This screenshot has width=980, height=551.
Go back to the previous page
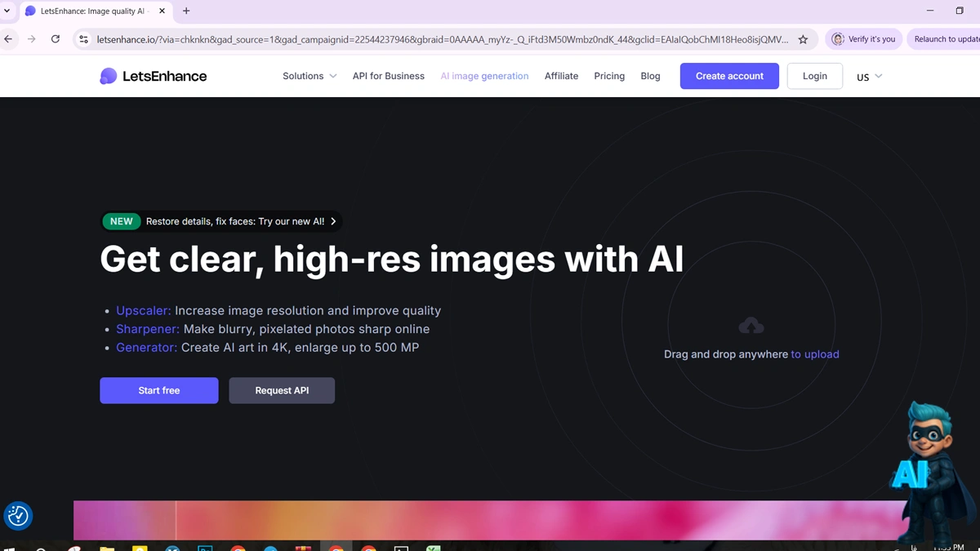(x=9, y=39)
